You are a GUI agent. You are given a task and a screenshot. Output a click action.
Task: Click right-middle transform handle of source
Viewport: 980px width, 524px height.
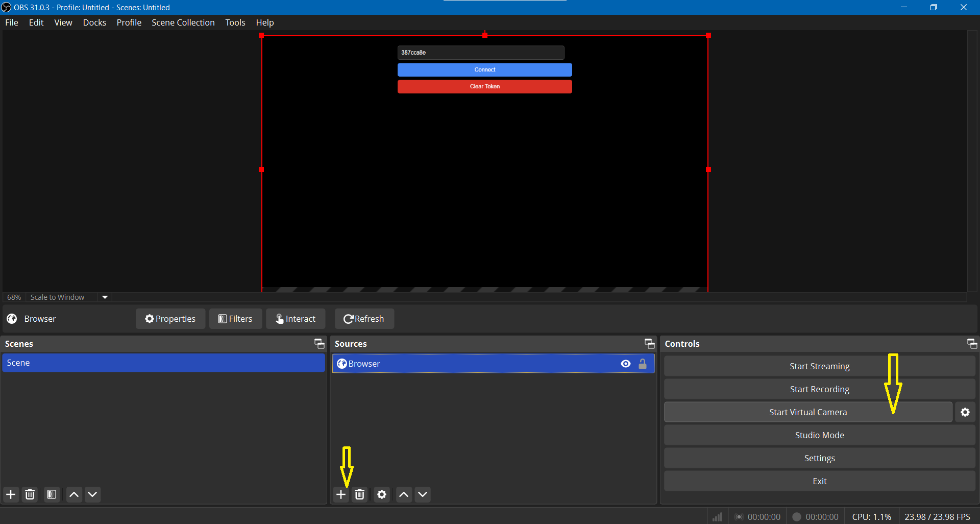tap(708, 170)
